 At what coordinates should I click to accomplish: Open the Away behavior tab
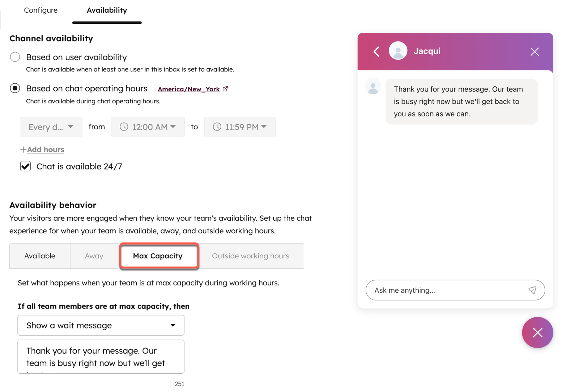coord(94,256)
